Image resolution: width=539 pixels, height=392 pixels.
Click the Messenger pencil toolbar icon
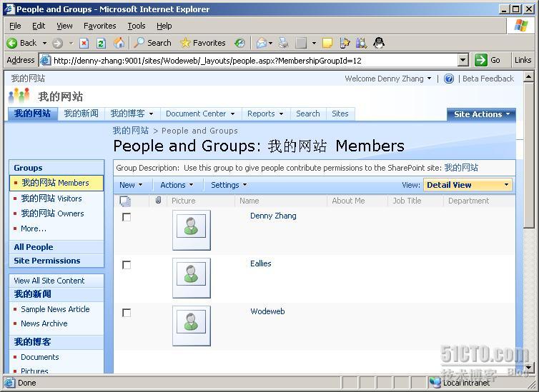(x=344, y=43)
